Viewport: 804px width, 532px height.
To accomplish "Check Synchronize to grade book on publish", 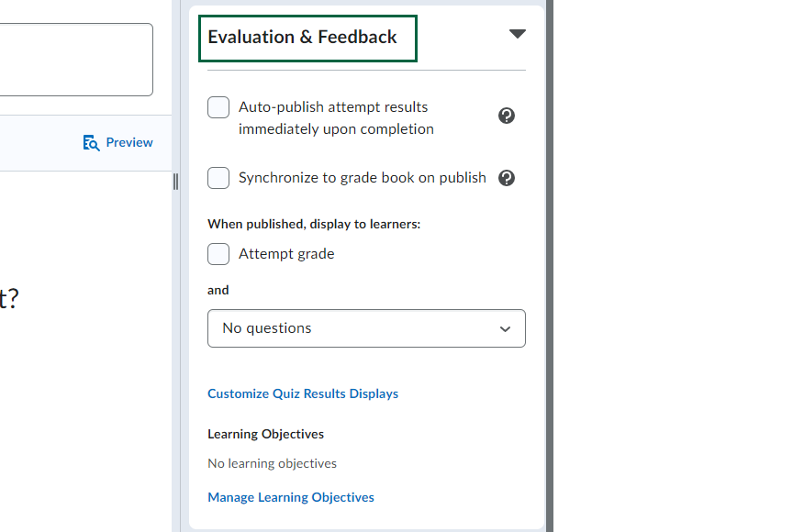I will (x=218, y=178).
